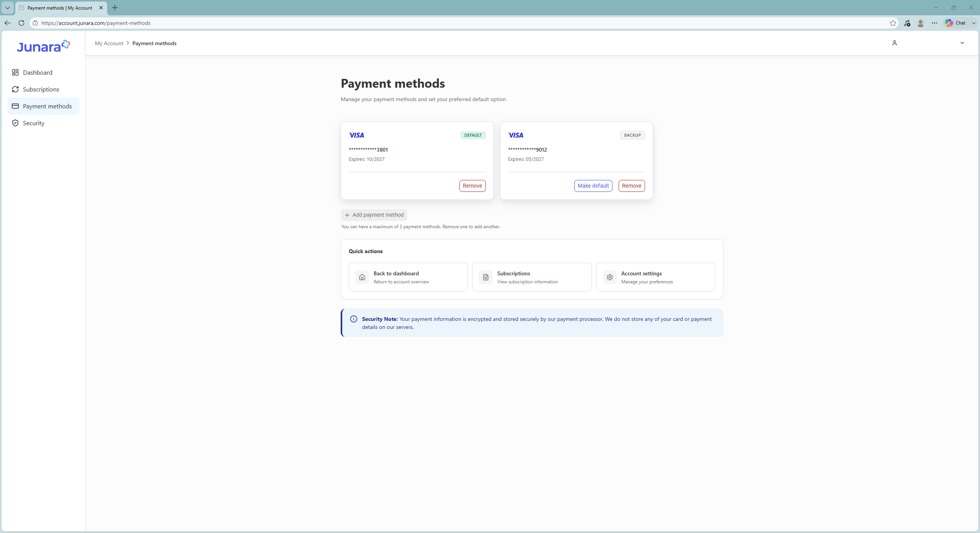Click 'Expires: 05/2027' text
Viewport: 980px width, 533px height.
click(526, 159)
